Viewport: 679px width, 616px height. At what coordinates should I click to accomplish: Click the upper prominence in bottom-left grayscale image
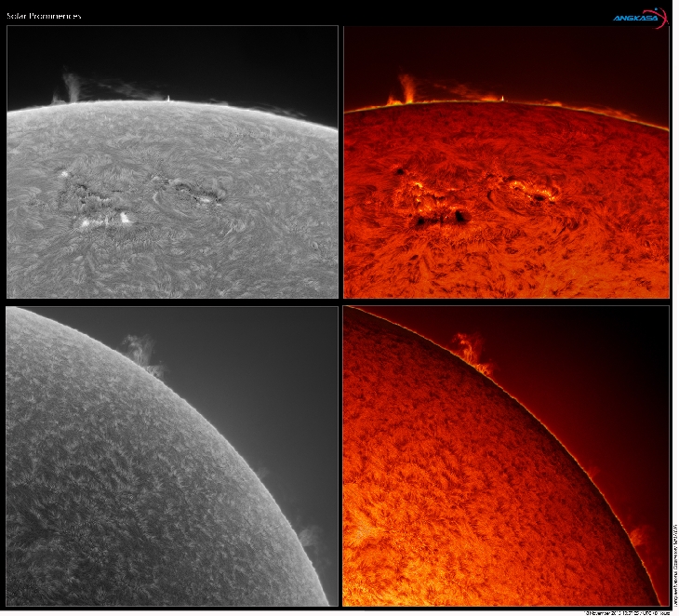click(141, 352)
